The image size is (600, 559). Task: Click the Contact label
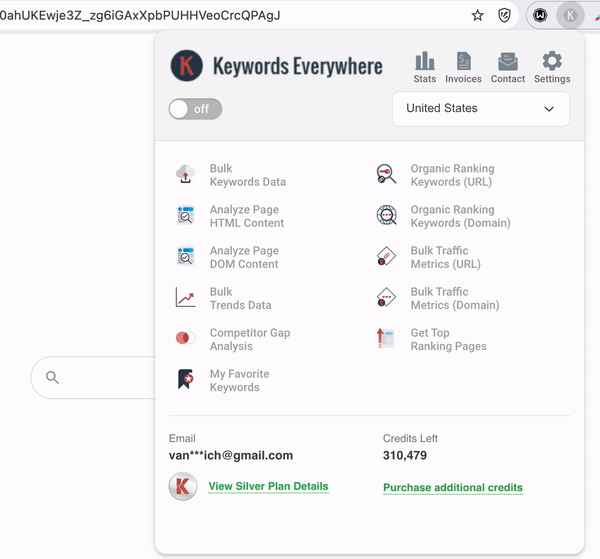pos(508,79)
